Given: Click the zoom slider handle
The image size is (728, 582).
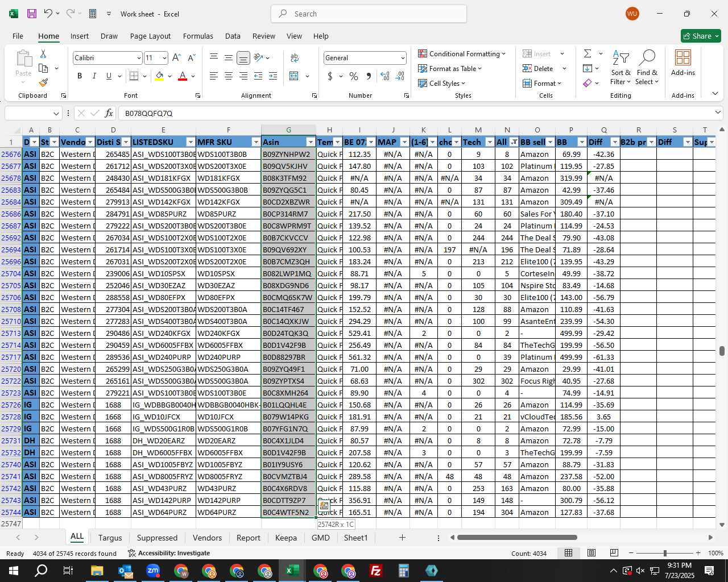Looking at the screenshot, I should pos(665,553).
